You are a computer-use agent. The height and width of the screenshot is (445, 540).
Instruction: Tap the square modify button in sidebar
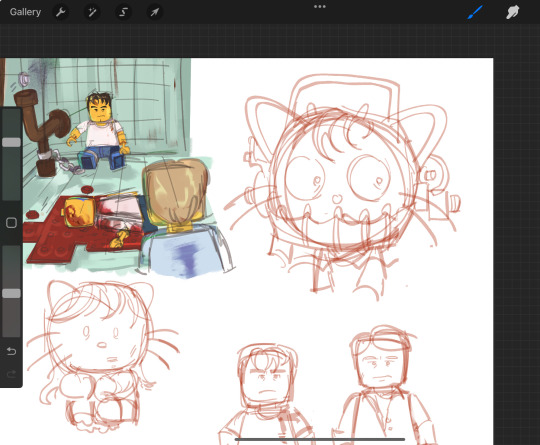tap(11, 223)
